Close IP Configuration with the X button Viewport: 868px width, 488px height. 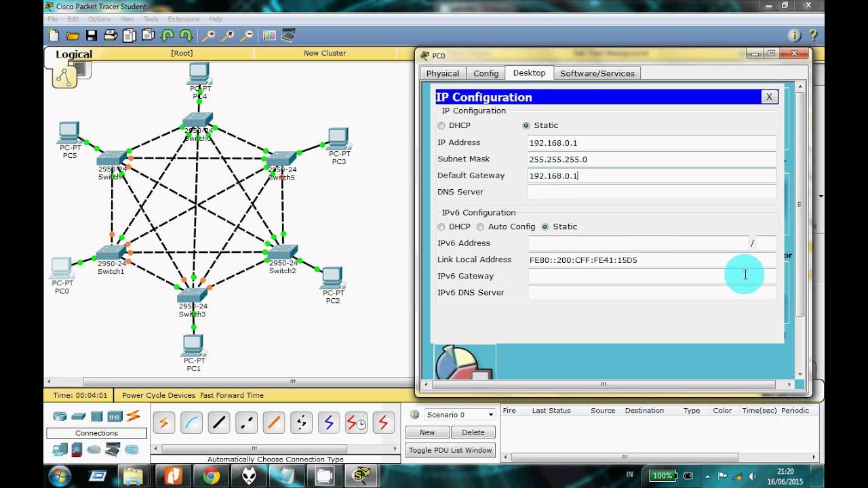tap(769, 97)
